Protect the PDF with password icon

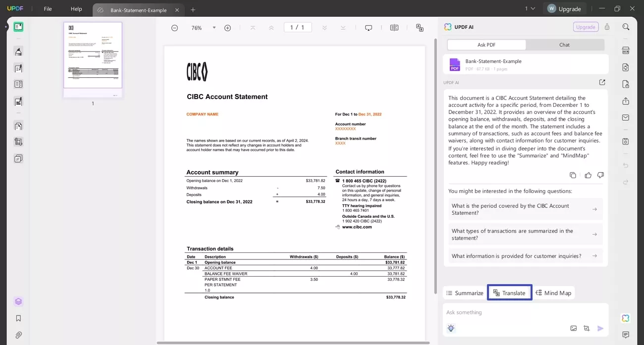[x=626, y=84]
